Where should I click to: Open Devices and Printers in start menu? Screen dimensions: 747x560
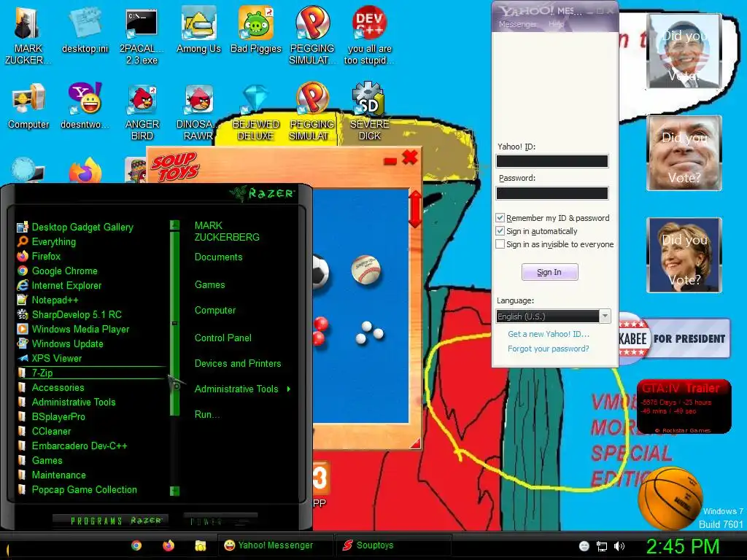(x=238, y=364)
